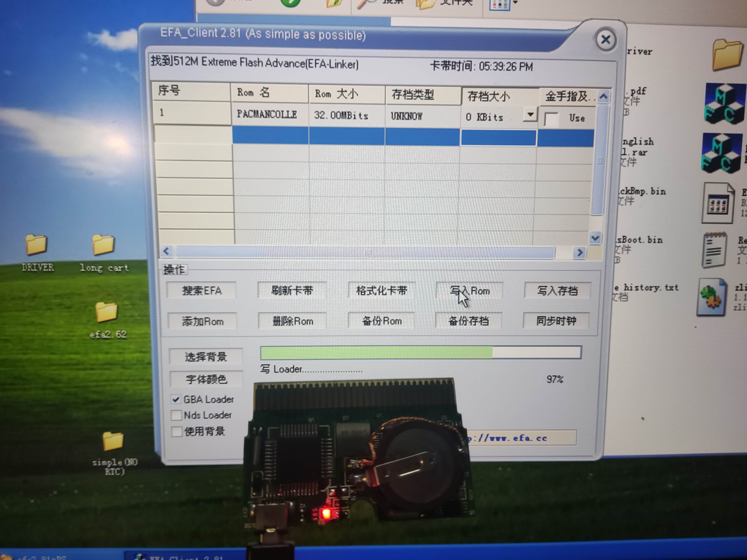Screen dimensions: 747x560
Task: Select the UNKNOW save type cell
Action: pyautogui.click(x=423, y=117)
